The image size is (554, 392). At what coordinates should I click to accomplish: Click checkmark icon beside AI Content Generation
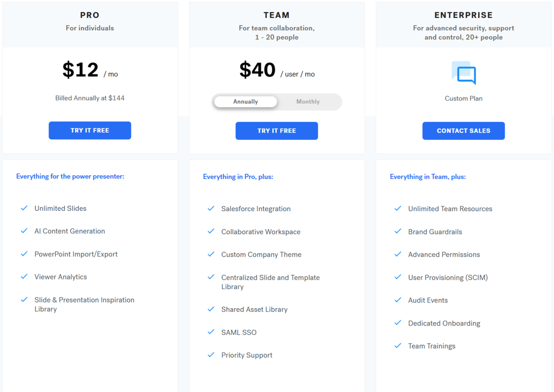click(24, 231)
